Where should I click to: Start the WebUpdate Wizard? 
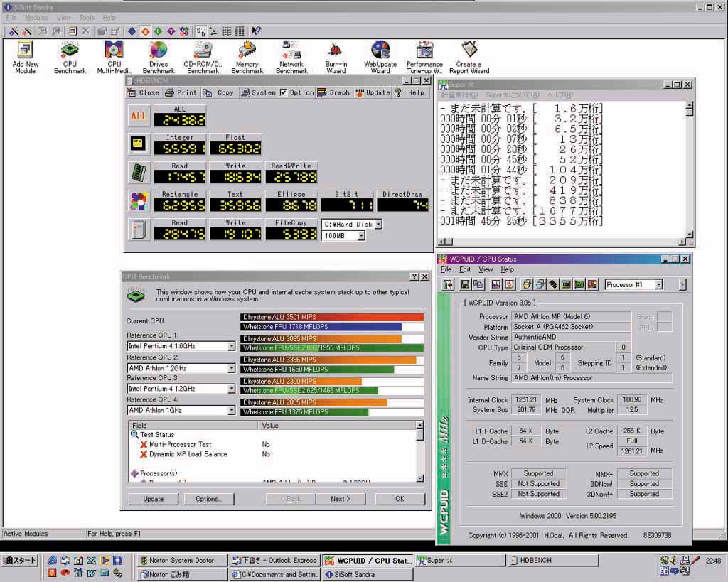[380, 58]
